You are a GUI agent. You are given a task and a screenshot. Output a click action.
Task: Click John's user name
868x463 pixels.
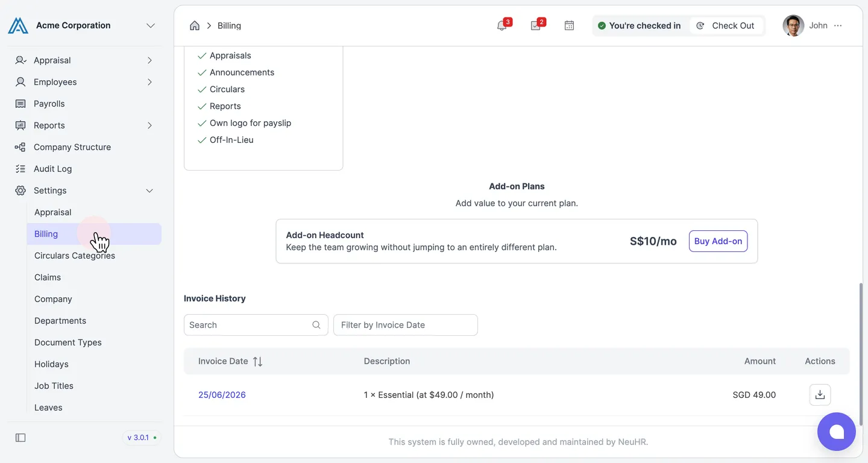pyautogui.click(x=818, y=25)
